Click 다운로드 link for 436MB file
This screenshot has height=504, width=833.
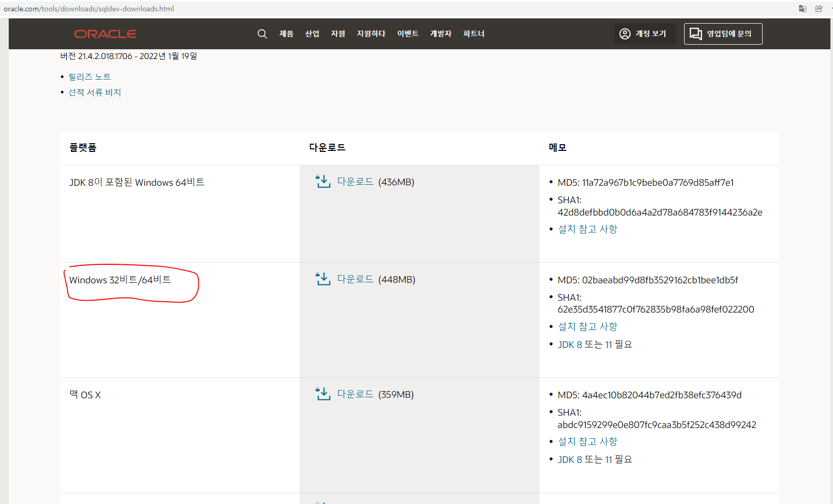click(x=355, y=182)
